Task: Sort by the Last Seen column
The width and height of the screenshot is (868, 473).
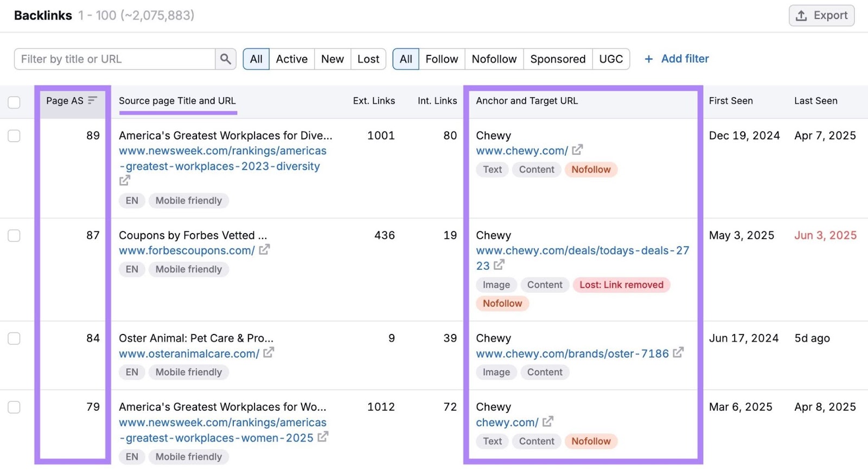Action: coord(815,100)
